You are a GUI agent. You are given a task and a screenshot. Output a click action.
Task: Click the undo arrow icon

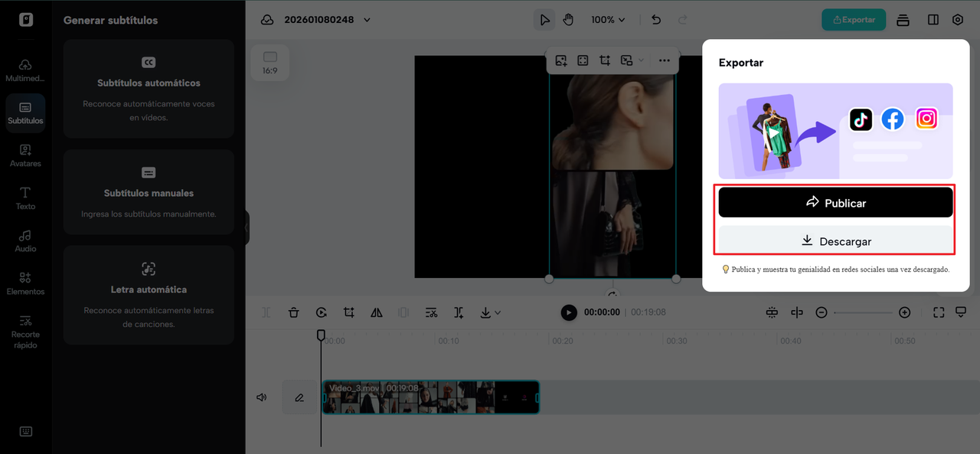tap(656, 20)
